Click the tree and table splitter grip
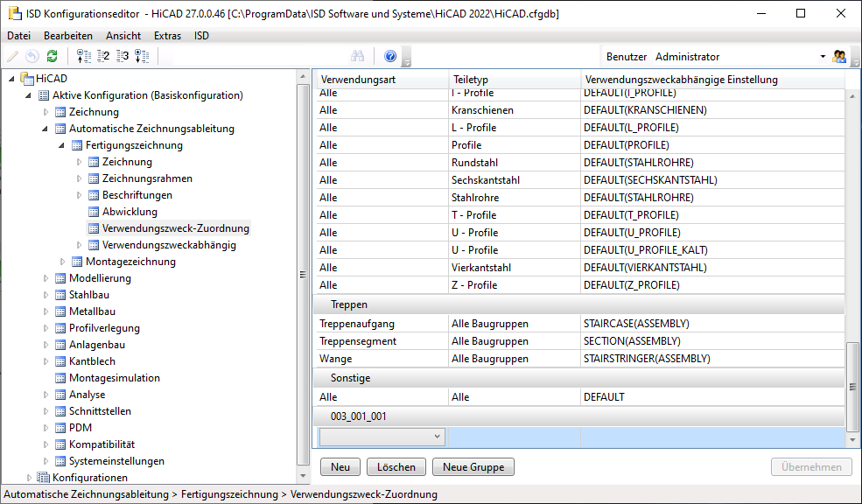The width and height of the screenshot is (862, 504). click(303, 274)
